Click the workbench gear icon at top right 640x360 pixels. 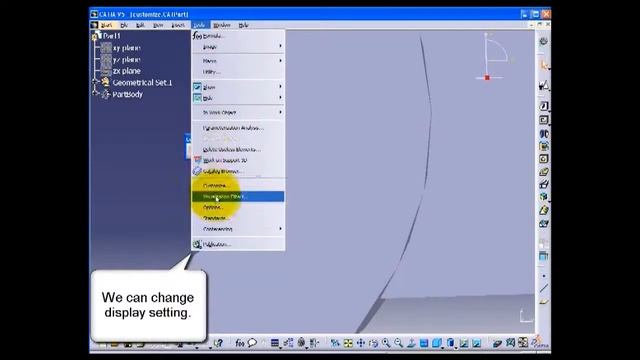tap(544, 41)
